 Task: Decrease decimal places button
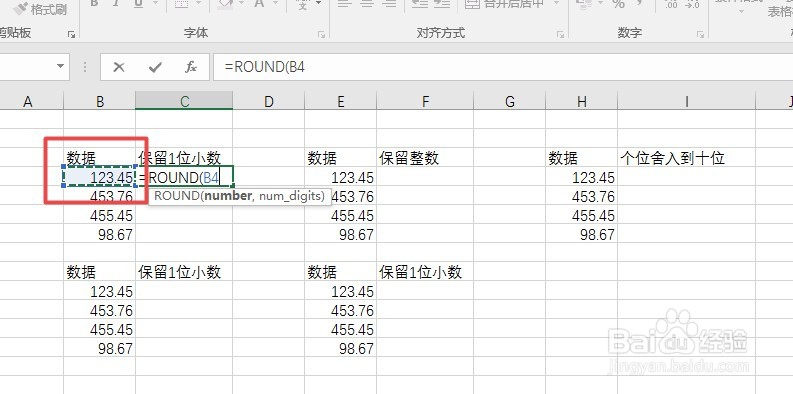[691, 4]
